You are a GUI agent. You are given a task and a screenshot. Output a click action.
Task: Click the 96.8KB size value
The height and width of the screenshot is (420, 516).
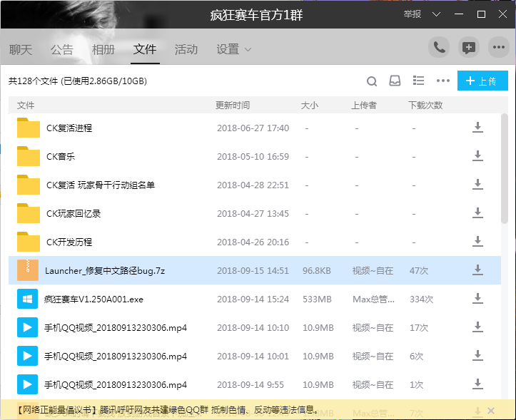tap(317, 271)
